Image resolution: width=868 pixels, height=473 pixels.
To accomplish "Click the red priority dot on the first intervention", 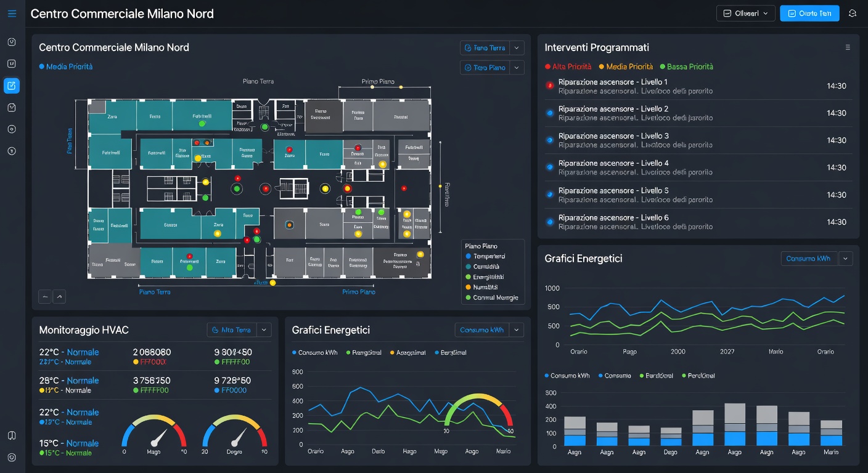I will click(549, 86).
